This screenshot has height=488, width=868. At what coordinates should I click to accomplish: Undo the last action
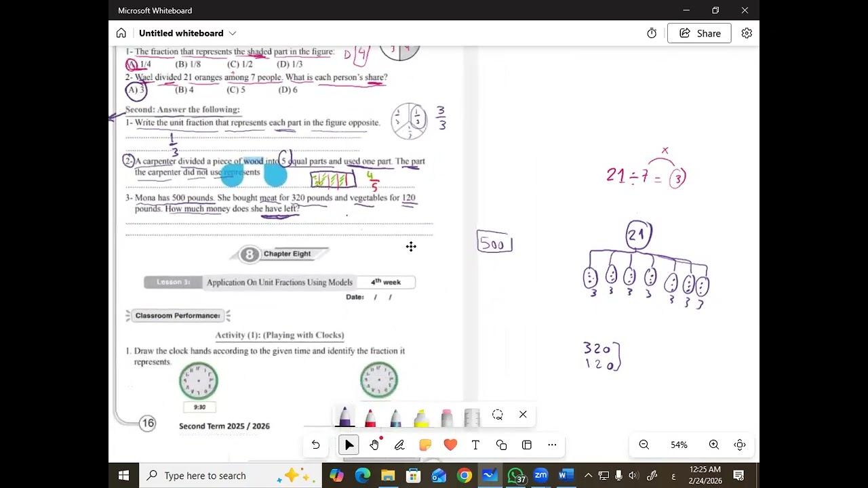tap(315, 445)
